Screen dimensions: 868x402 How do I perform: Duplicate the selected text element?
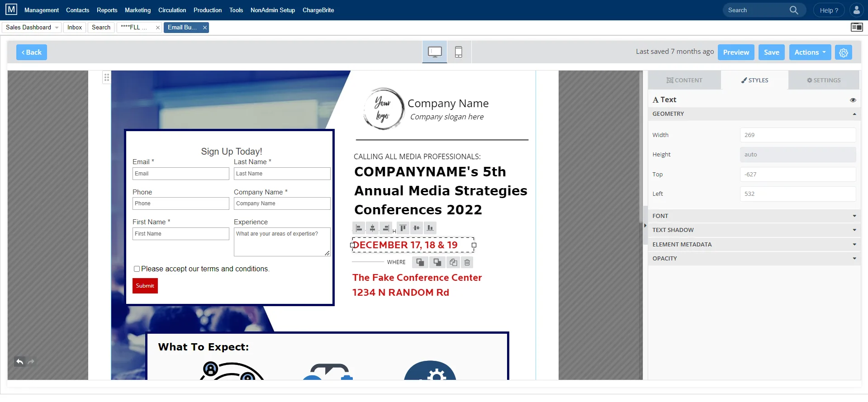pyautogui.click(x=453, y=262)
